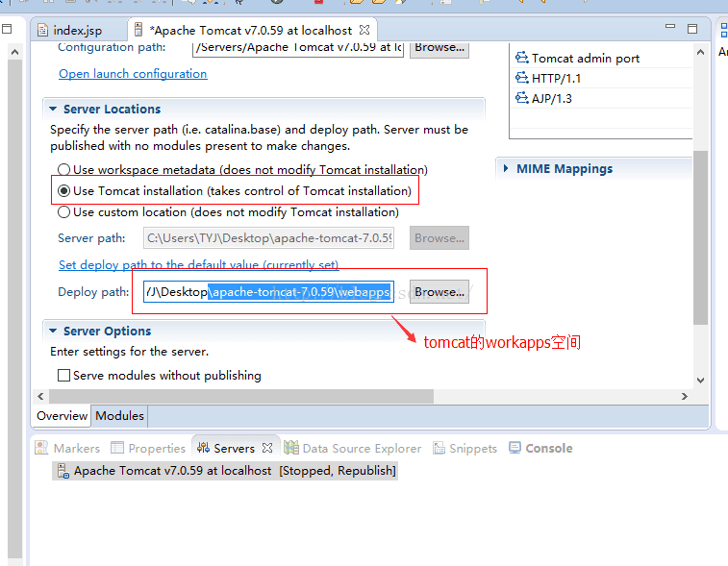The image size is (728, 566).
Task: Click the Tomcat admin port icon
Action: [522, 58]
